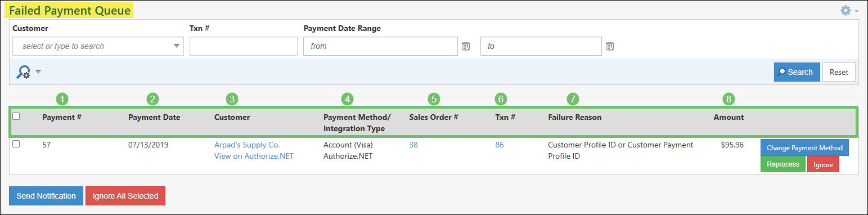The width and height of the screenshot is (868, 215).
Task: Click the Reset button
Action: [839, 72]
